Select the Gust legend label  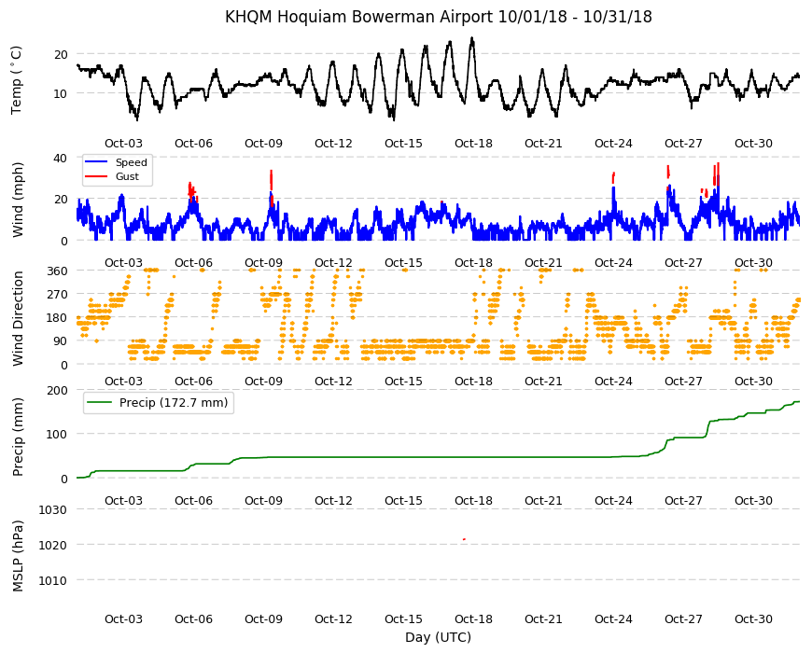(127, 176)
